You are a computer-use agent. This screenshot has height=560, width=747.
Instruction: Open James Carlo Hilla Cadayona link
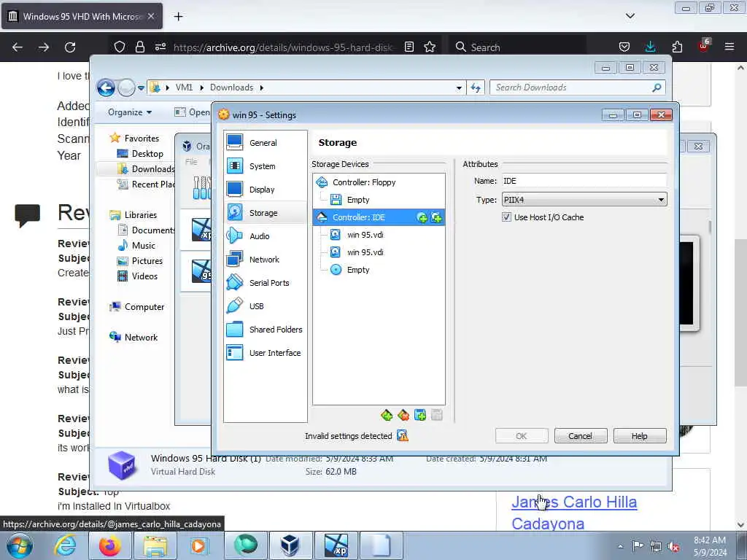(x=574, y=513)
